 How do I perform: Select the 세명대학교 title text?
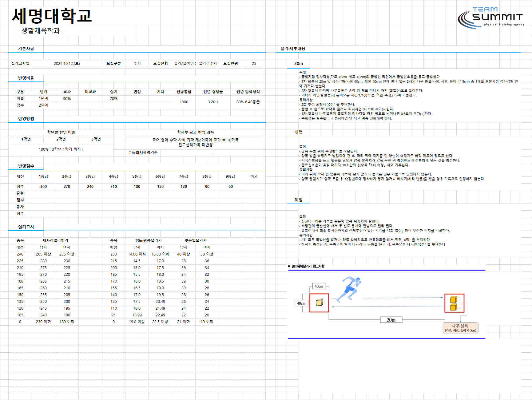click(x=52, y=16)
